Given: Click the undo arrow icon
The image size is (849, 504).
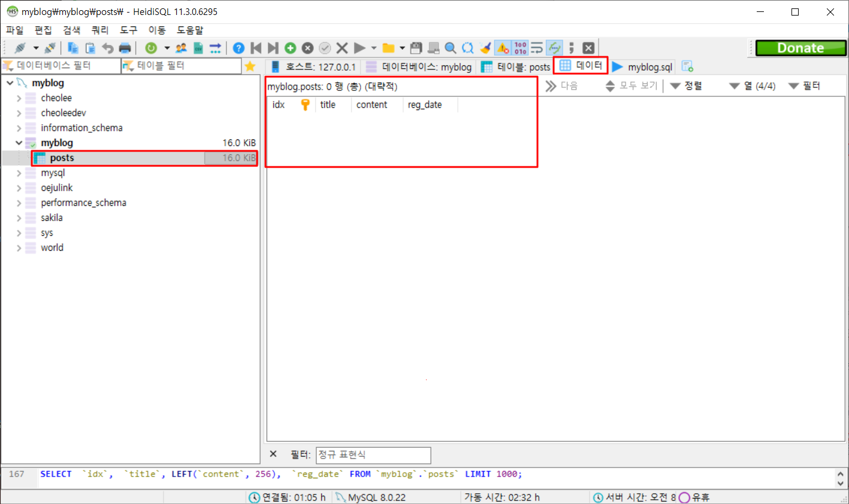Looking at the screenshot, I should pos(108,48).
